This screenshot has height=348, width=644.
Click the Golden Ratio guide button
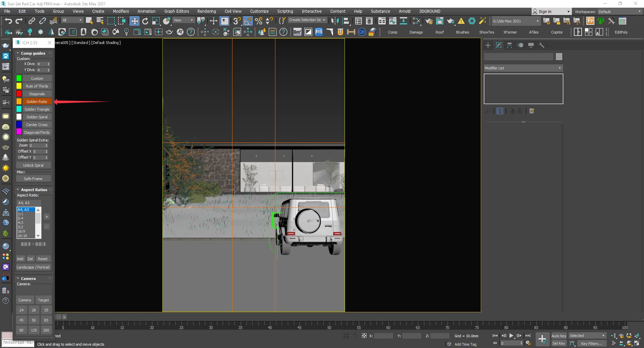click(37, 102)
